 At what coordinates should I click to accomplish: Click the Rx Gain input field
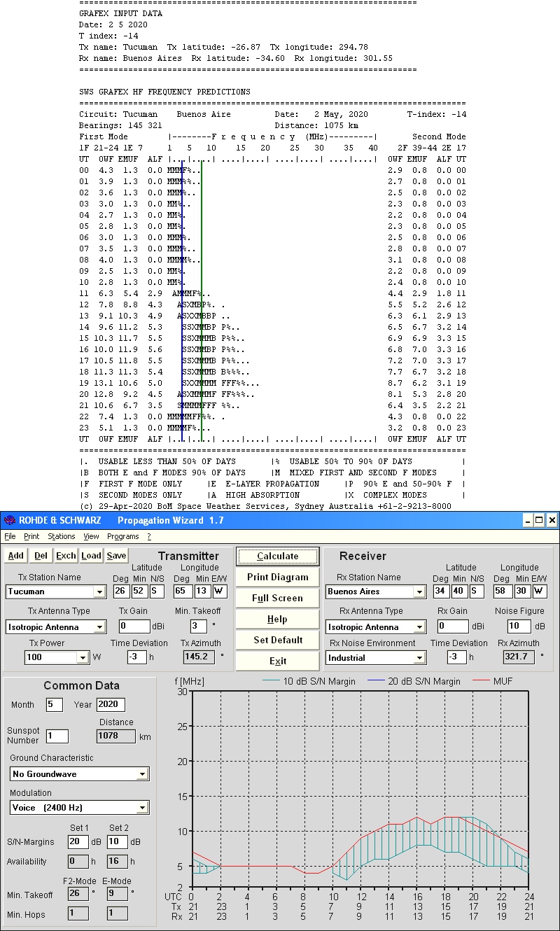453,626
